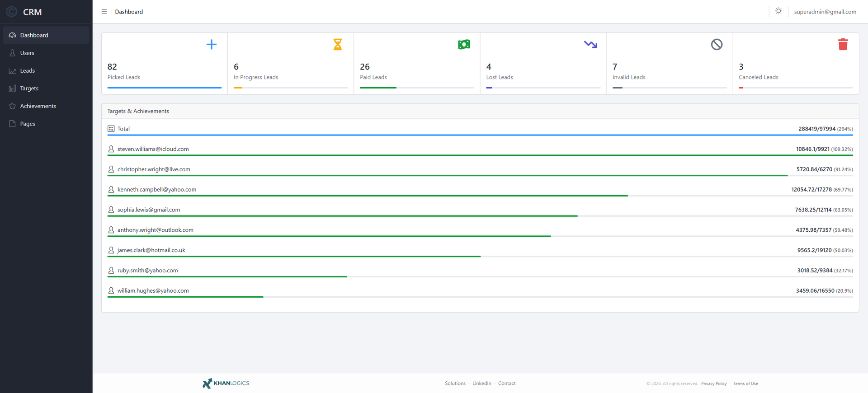Click user icon beside ruby.smith@yahoo.com
The width and height of the screenshot is (868, 393).
click(111, 271)
